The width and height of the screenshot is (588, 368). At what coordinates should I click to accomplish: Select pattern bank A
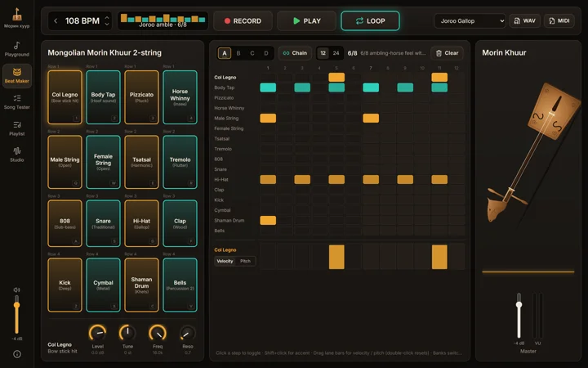click(225, 53)
